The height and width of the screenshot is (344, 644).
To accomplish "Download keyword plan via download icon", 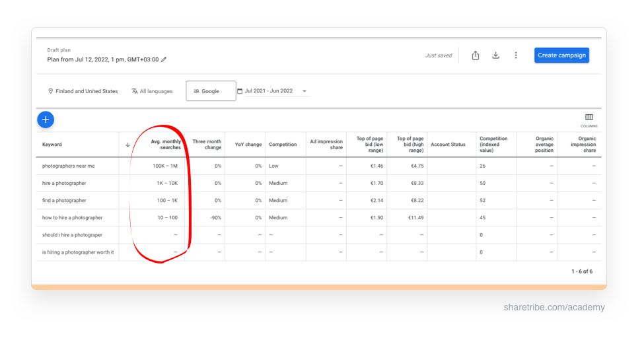I will (496, 55).
